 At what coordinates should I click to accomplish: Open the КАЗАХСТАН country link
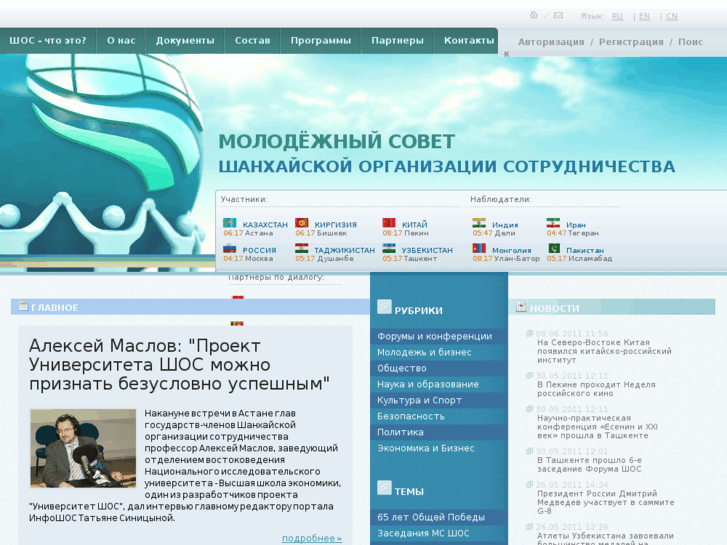(265, 224)
